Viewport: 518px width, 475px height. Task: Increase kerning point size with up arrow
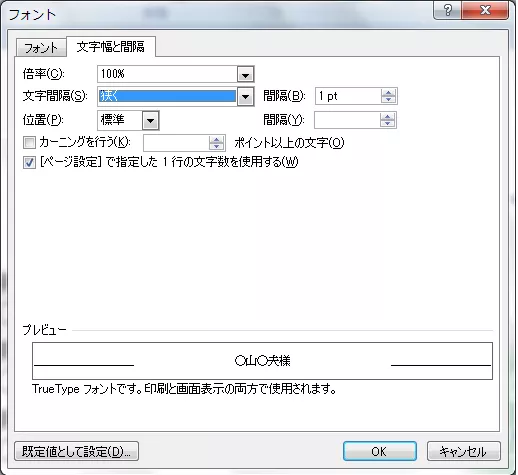coord(217,139)
